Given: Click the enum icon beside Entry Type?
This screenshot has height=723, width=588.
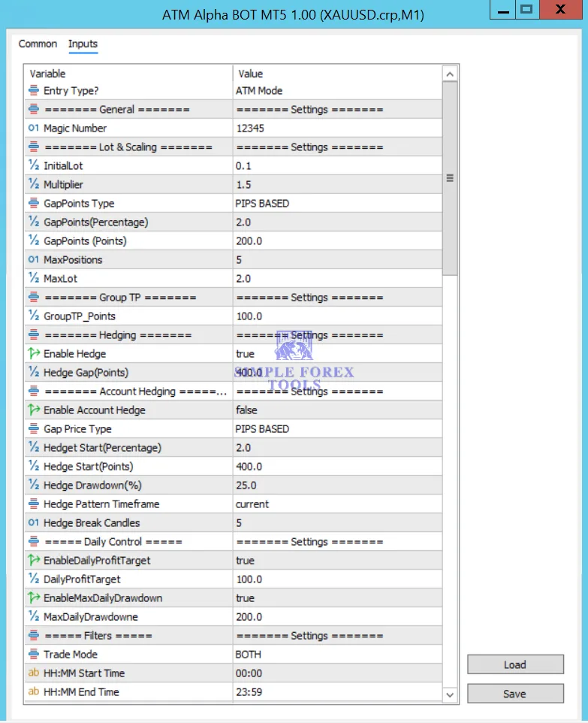Looking at the screenshot, I should pyautogui.click(x=34, y=90).
